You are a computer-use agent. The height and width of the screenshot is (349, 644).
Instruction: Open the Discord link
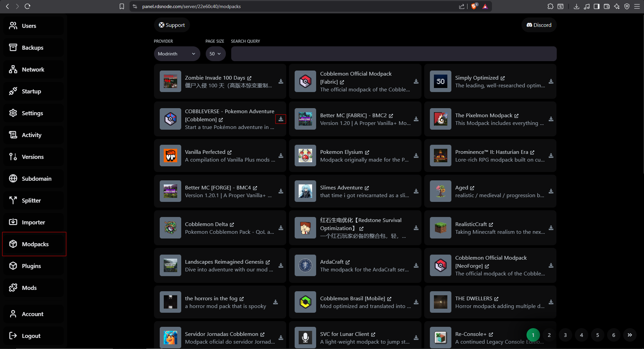tap(539, 25)
